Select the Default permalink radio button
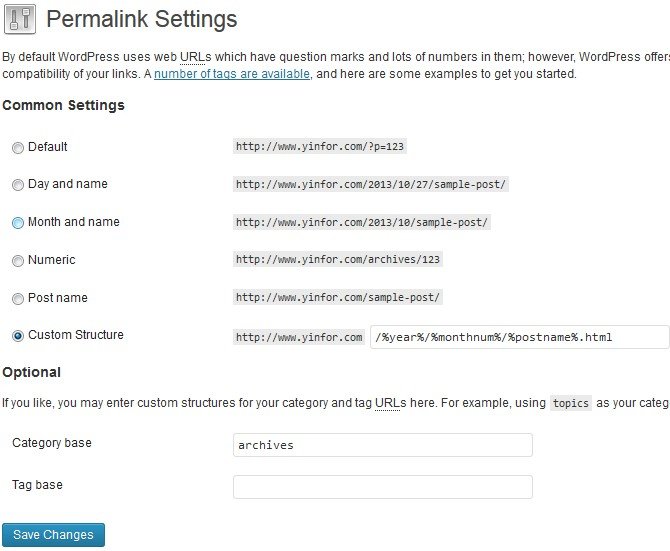The width and height of the screenshot is (670, 551). [18, 148]
